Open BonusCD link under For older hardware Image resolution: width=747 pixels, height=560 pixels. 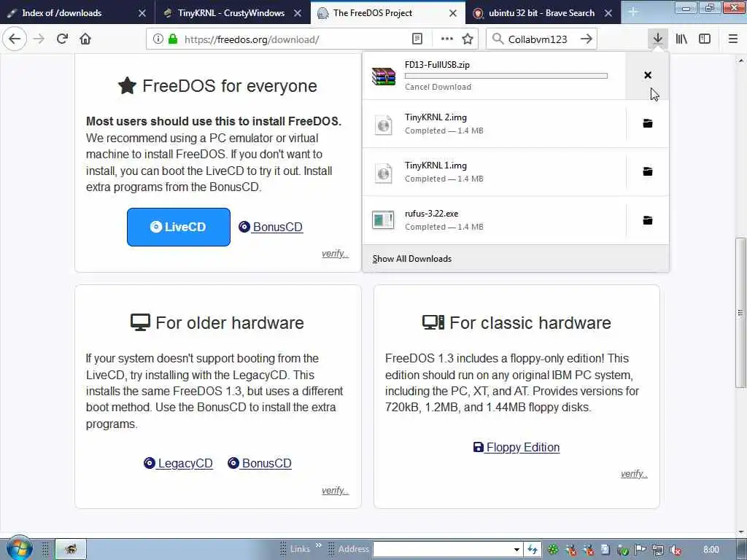pos(260,463)
